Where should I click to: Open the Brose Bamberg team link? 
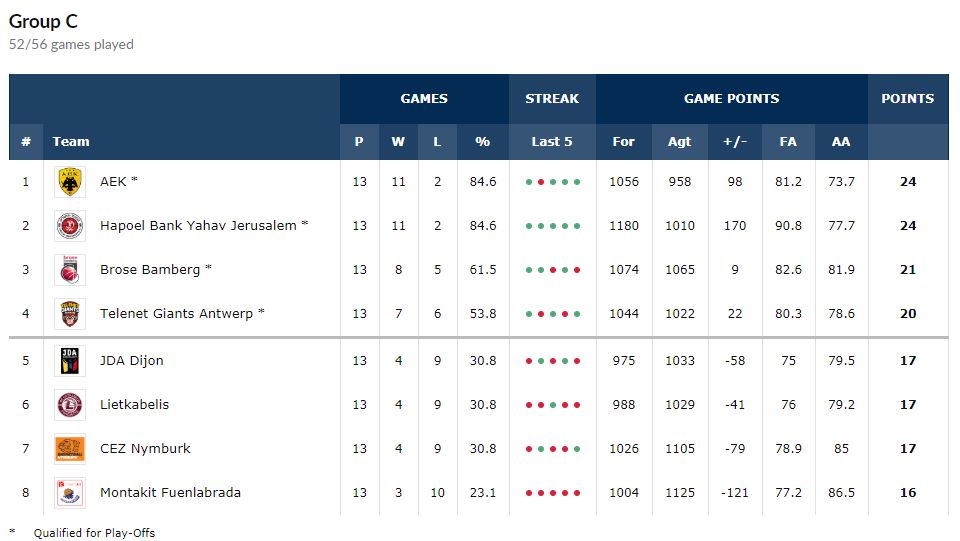tap(150, 270)
